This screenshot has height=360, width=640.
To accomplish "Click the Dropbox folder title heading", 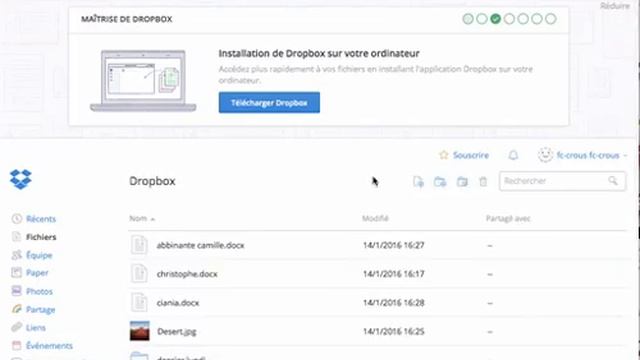I will click(x=152, y=181).
